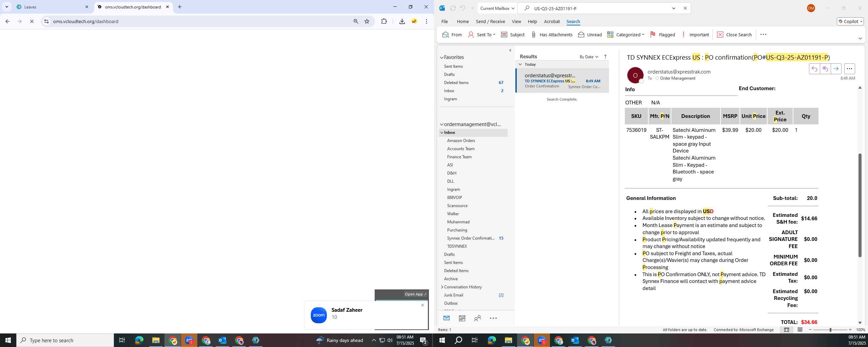Go back in Chrome browser
This screenshot has width=868, height=347.
coord(7,21)
